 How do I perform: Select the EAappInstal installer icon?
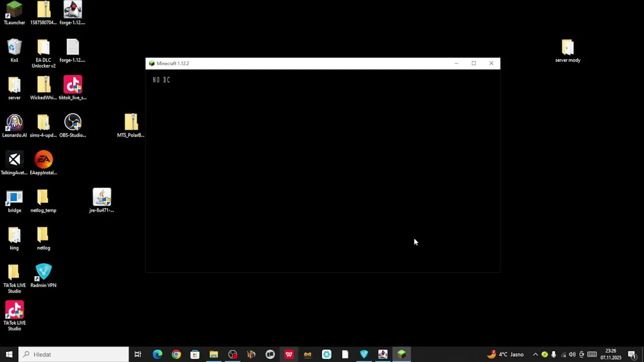click(x=43, y=163)
